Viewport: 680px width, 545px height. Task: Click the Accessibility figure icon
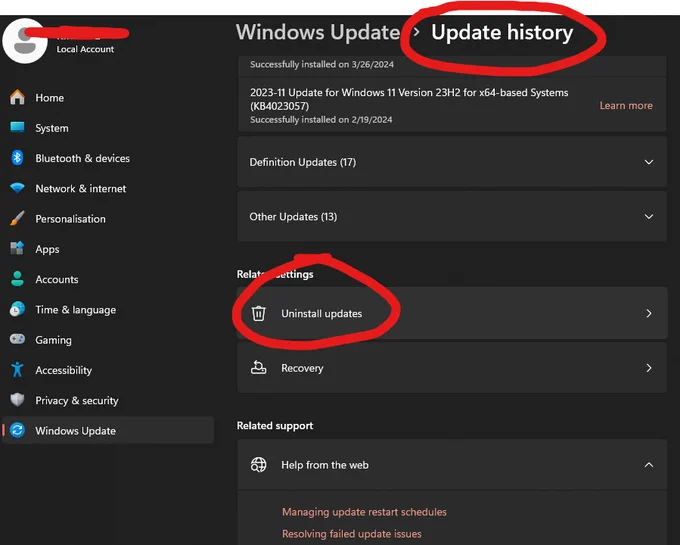pos(17,369)
